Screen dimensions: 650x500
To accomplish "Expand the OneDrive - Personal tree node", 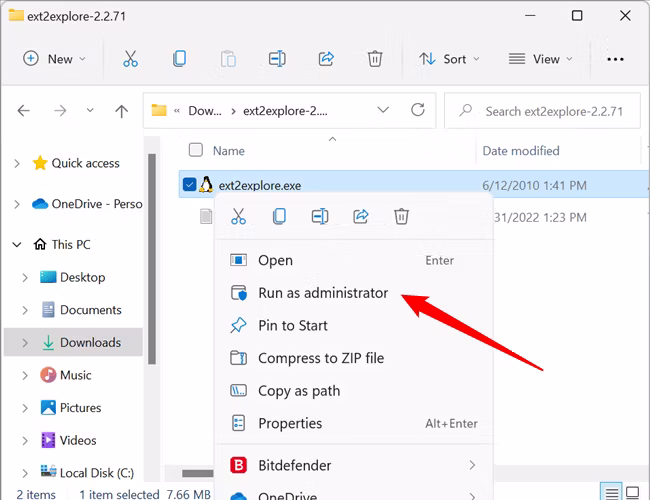I will (x=17, y=204).
